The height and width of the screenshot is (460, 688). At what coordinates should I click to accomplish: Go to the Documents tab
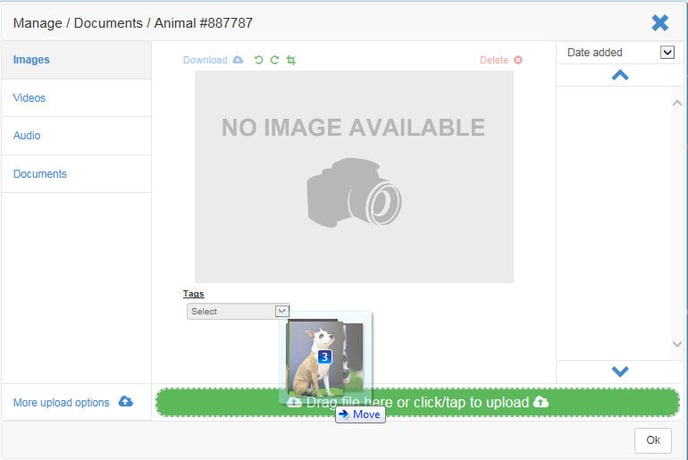coord(40,174)
